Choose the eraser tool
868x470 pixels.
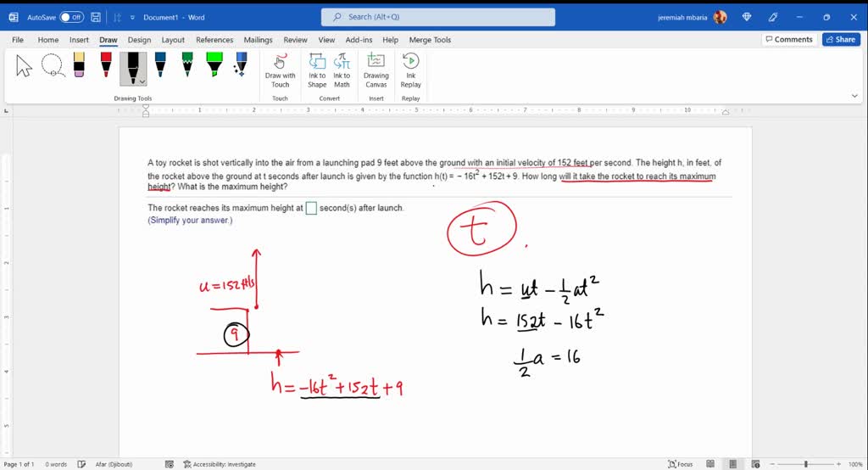pos(79,67)
